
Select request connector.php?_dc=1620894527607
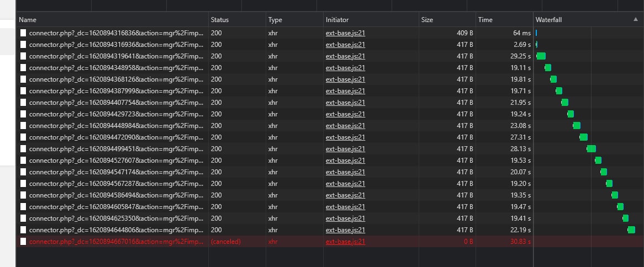click(116, 161)
